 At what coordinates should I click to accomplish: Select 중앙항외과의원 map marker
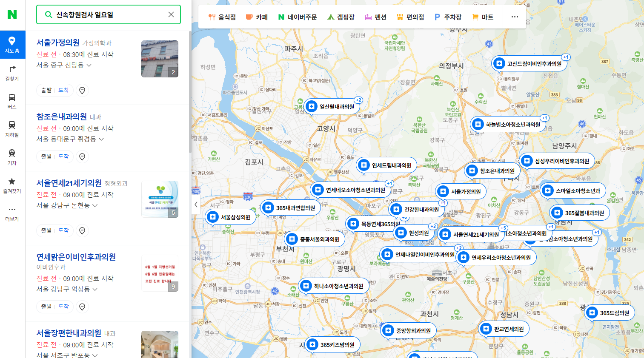[408, 331]
